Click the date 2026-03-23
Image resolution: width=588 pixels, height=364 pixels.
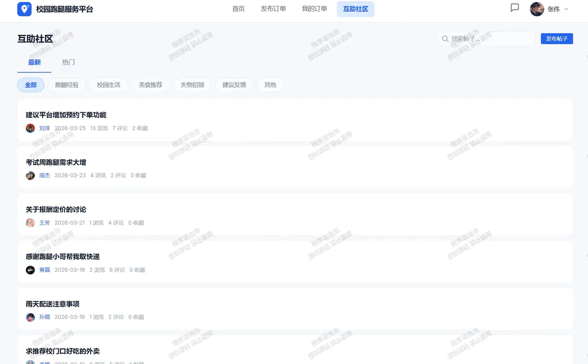(x=70, y=175)
